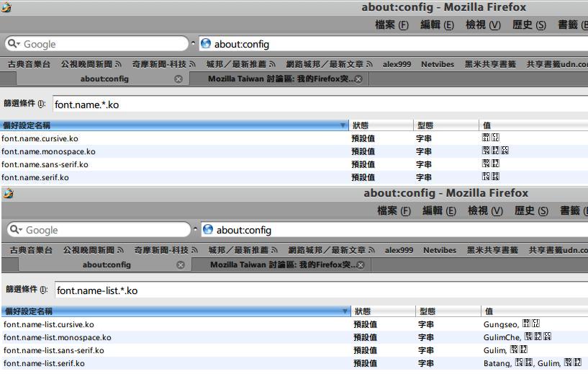
Task: Sort by 偏好設定名稱 column in lower window
Action: click(176, 311)
